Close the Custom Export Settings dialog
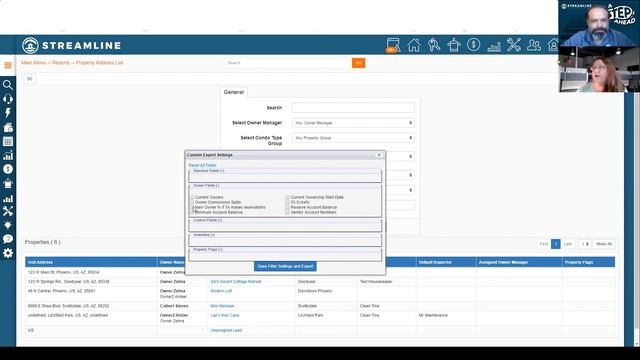 pos(379,155)
